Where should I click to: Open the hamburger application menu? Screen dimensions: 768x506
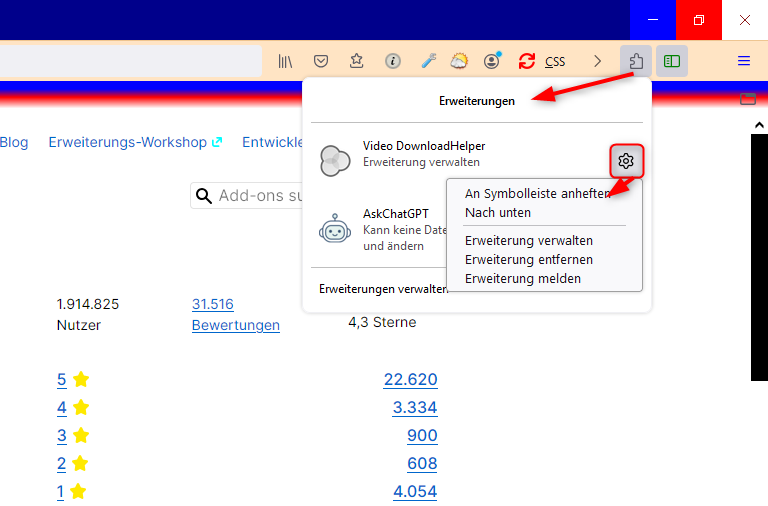[x=744, y=61]
